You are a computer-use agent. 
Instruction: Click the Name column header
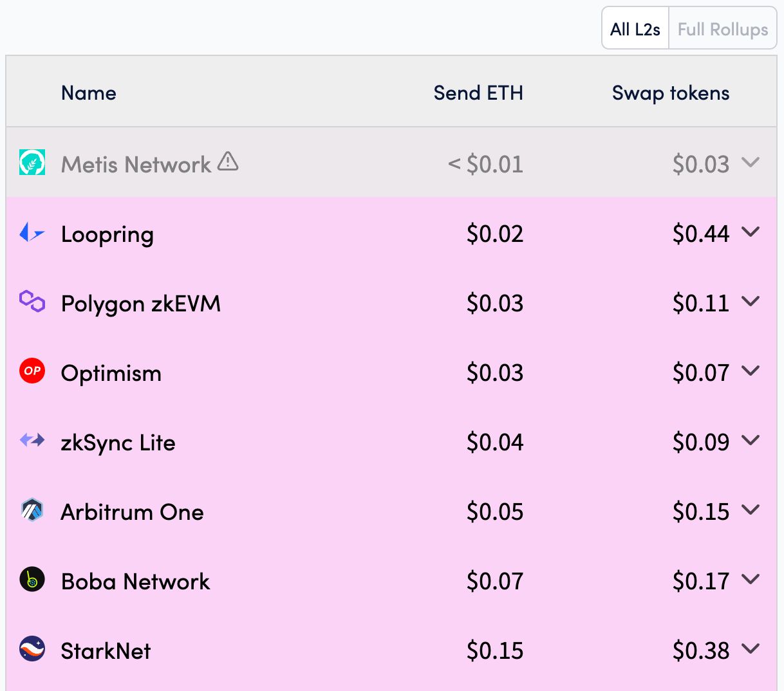coord(89,93)
